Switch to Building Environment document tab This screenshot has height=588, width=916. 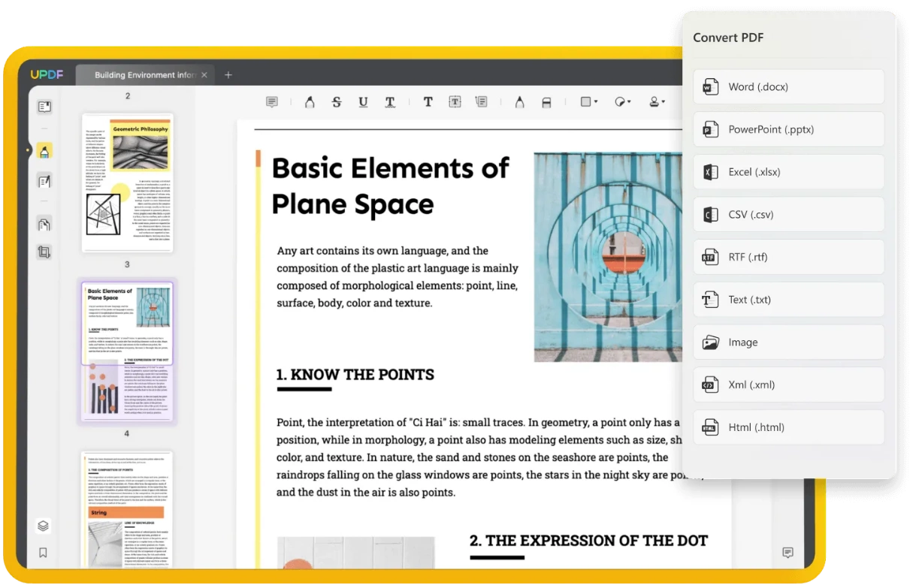(144, 75)
